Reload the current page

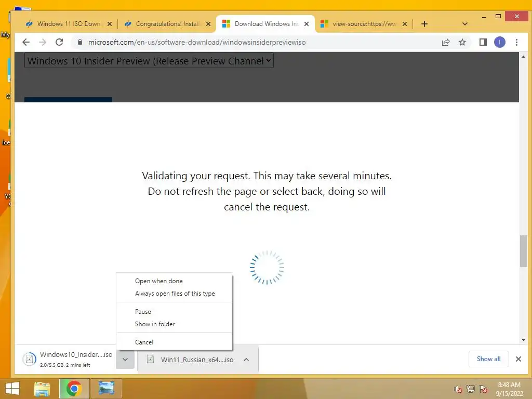pyautogui.click(x=59, y=42)
